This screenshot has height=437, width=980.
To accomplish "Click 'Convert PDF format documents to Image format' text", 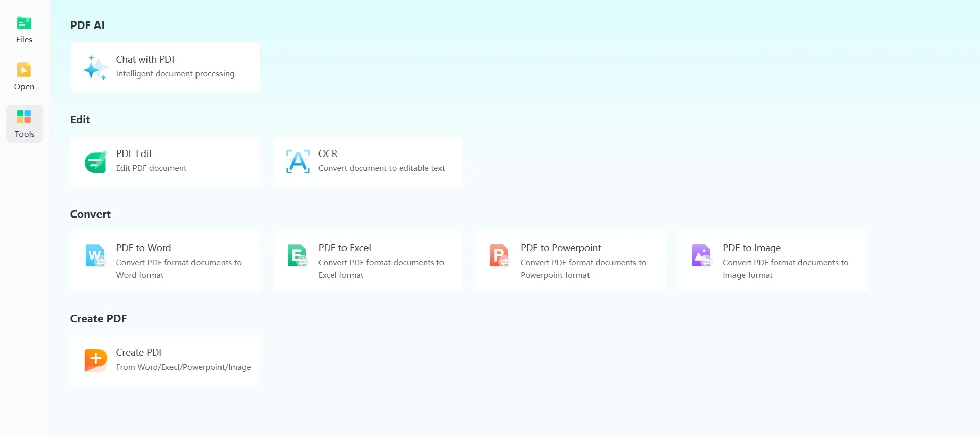I will click(785, 269).
